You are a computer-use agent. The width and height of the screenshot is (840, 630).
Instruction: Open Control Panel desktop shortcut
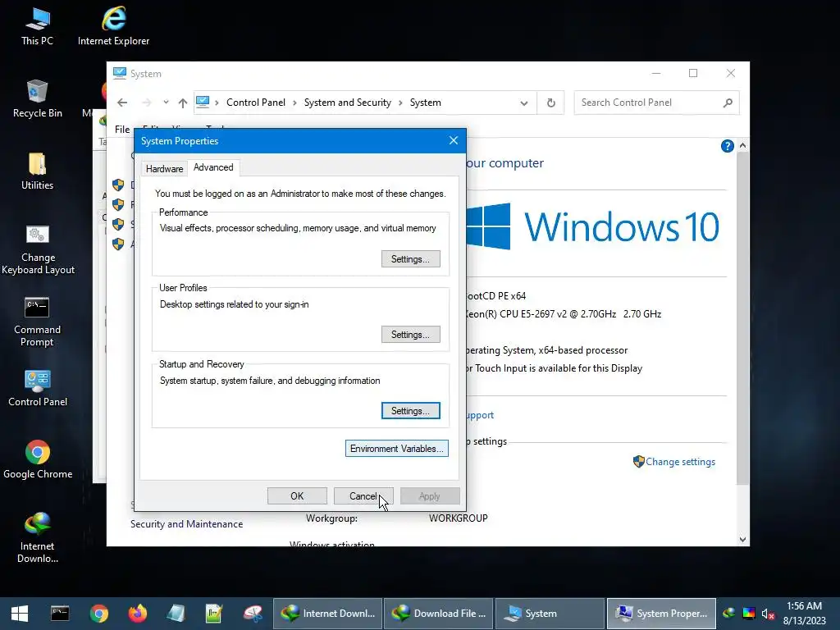click(x=38, y=388)
